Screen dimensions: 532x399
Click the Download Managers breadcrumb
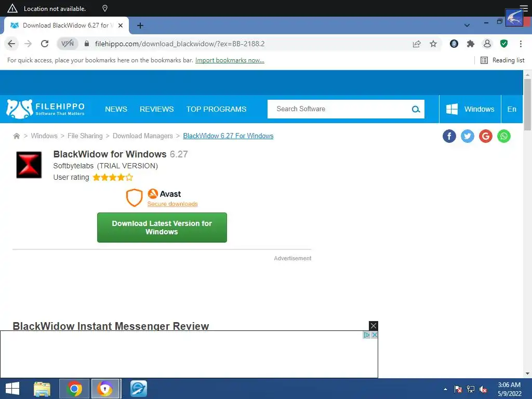[142, 136]
